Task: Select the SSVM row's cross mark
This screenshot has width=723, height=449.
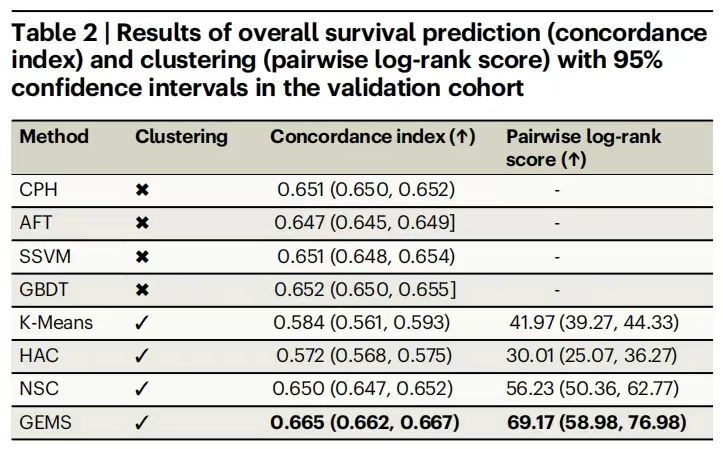Action: coord(142,256)
